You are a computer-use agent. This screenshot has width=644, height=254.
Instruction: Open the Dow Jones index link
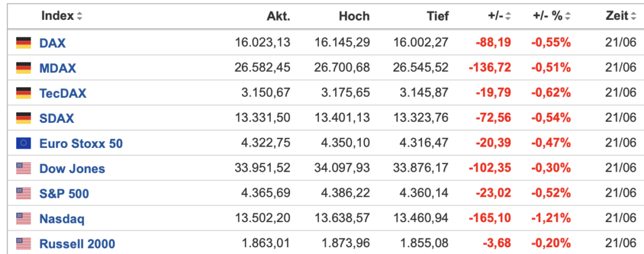tap(72, 169)
